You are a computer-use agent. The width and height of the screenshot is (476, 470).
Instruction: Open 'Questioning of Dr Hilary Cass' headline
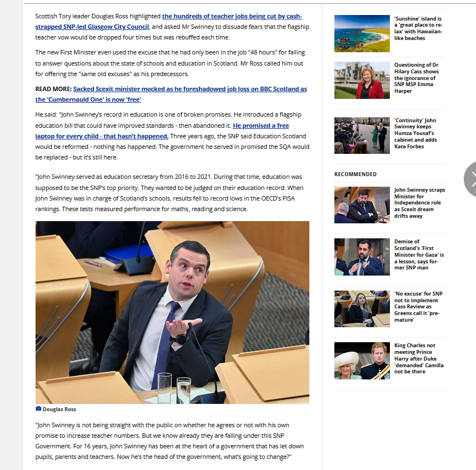click(x=417, y=78)
